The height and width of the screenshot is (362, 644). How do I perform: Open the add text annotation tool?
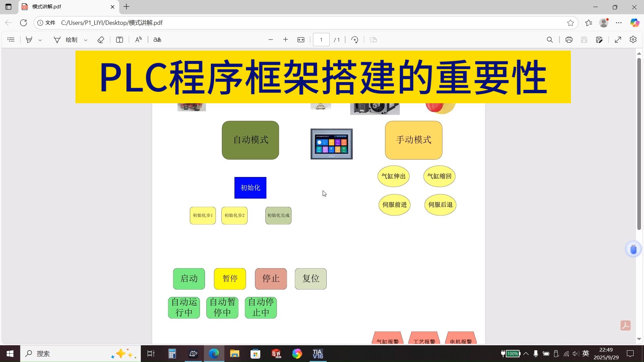pyautogui.click(x=119, y=40)
